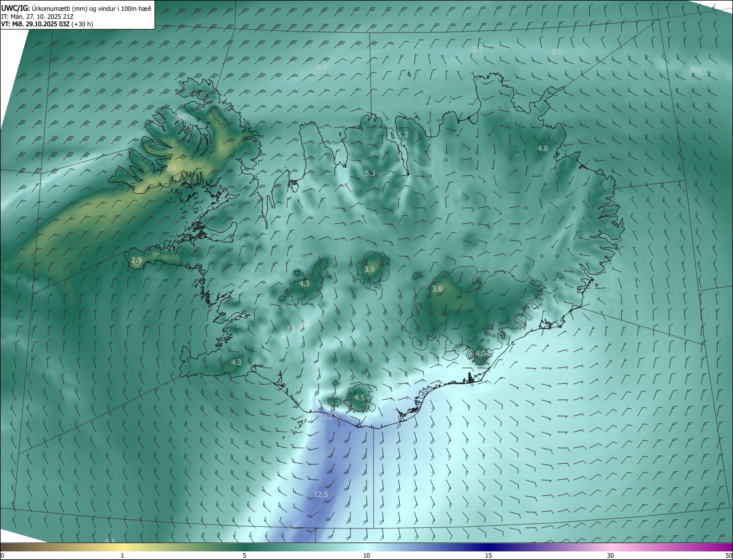Image resolution: width=733 pixels, height=560 pixels.
Task: Select the 4.0 value label
Action: (x=480, y=353)
